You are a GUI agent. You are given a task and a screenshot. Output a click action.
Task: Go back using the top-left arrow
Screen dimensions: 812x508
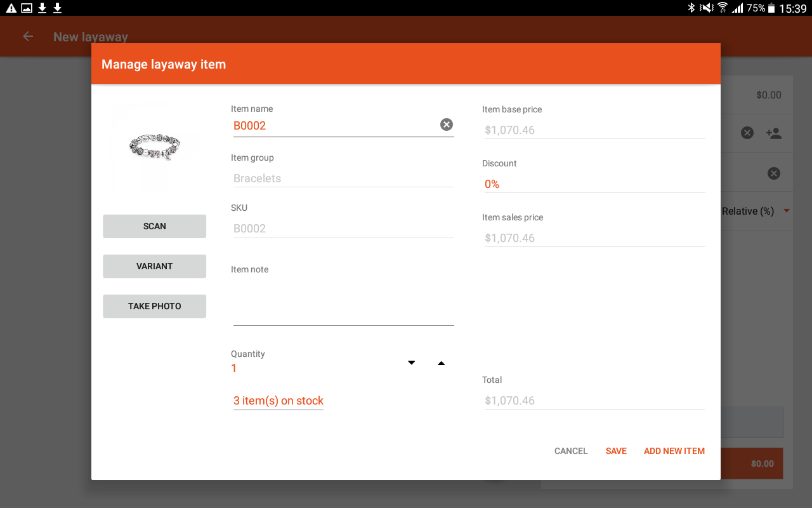(28, 36)
